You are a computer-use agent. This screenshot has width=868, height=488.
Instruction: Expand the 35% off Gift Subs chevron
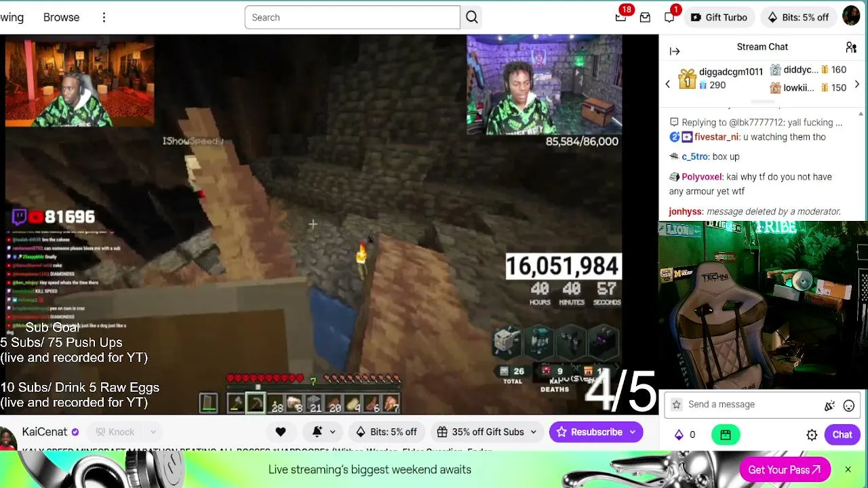click(x=534, y=432)
